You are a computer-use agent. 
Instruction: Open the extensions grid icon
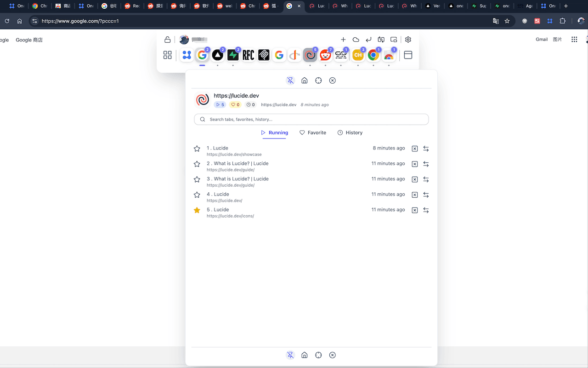click(x=167, y=55)
